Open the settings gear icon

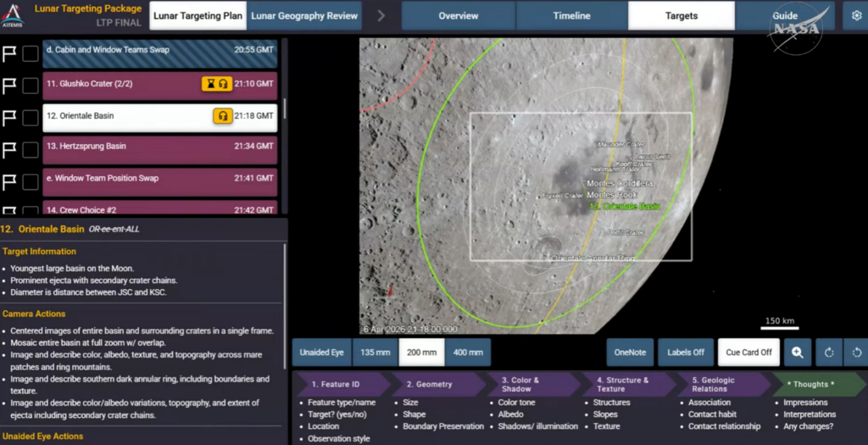854,16
